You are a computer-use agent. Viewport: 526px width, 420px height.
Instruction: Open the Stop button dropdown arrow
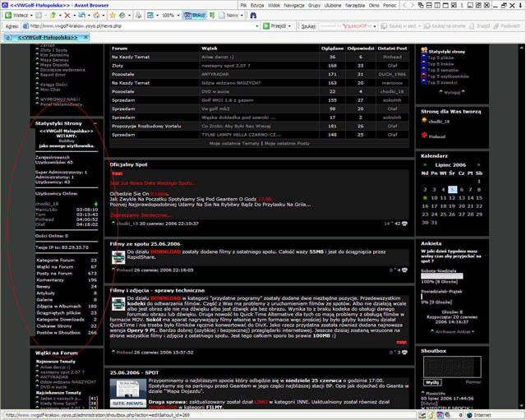74,16
